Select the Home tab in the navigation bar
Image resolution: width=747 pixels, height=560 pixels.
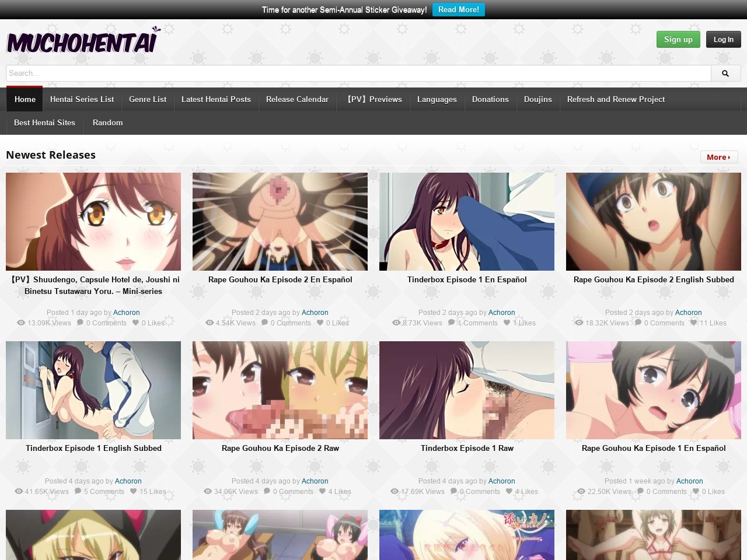point(25,100)
